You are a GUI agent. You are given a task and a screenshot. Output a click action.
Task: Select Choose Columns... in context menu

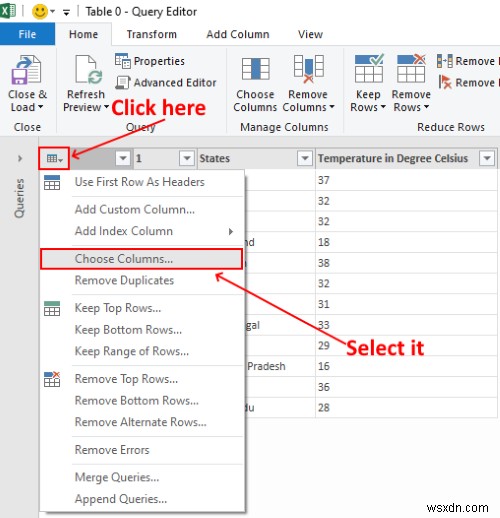click(x=141, y=259)
